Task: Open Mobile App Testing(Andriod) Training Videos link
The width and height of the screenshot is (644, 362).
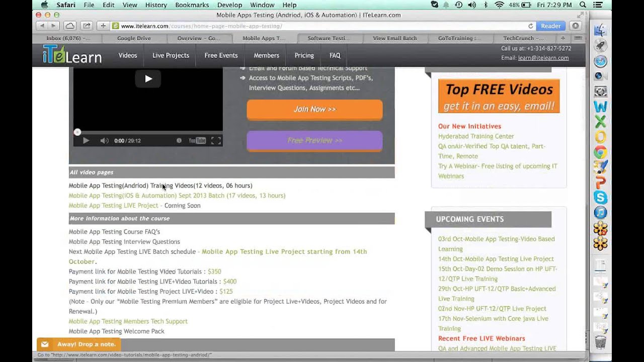Action: click(160, 186)
